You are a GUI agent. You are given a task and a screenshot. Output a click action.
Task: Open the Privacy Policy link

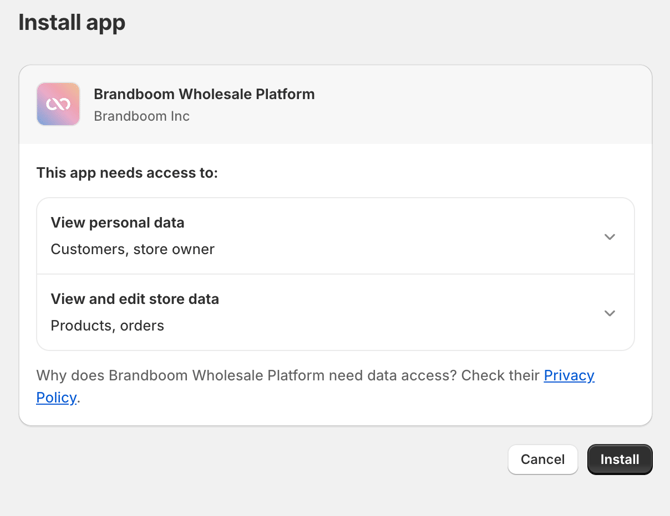click(568, 376)
